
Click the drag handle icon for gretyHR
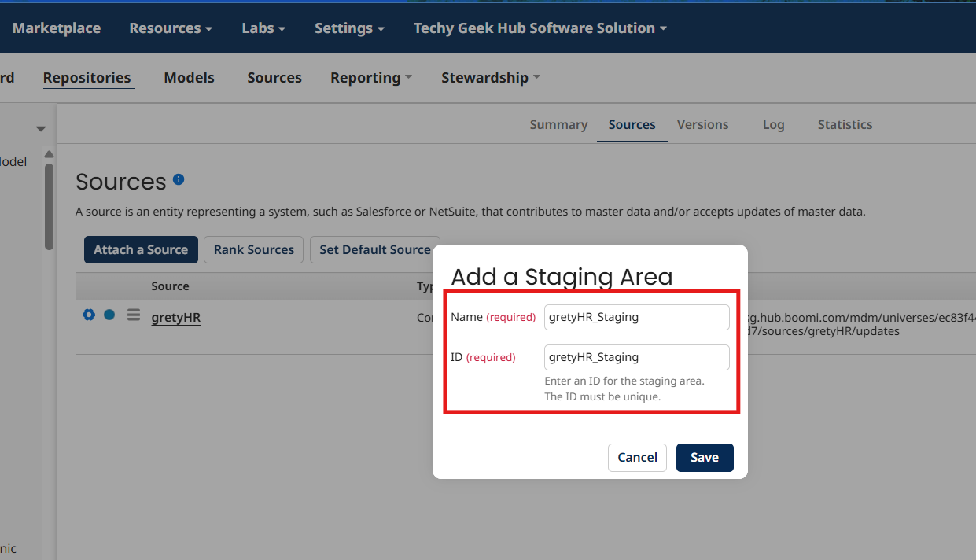pos(134,315)
